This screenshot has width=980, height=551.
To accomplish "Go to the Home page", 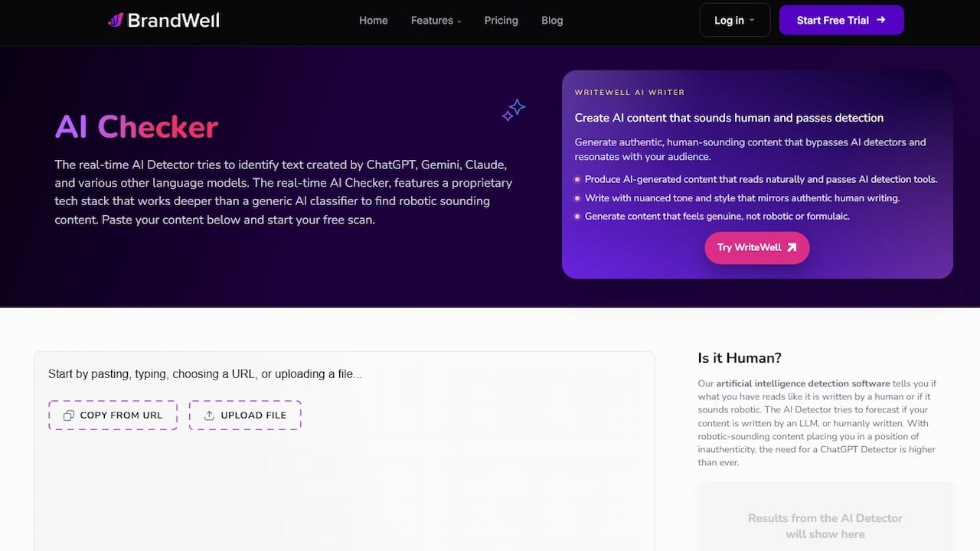I will (x=374, y=21).
